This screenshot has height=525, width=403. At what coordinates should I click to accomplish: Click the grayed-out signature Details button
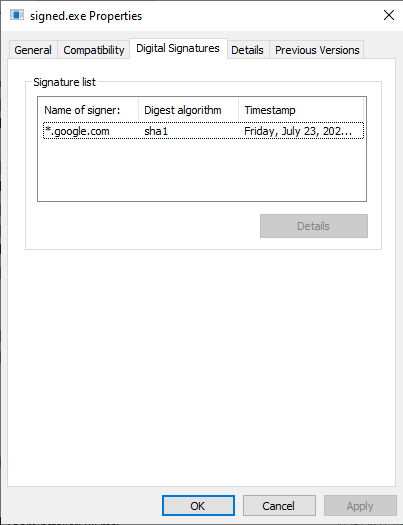(x=314, y=226)
